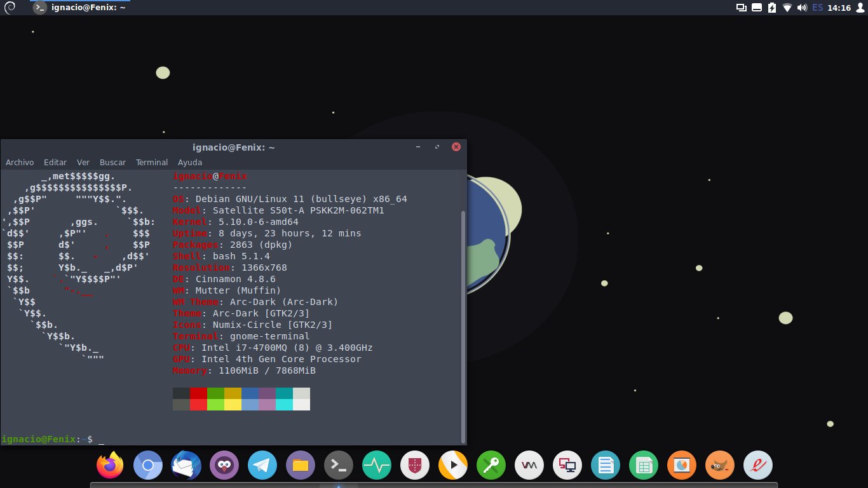Click the Wi-Fi network tray icon
This screenshot has height=488, width=868.
787,8
